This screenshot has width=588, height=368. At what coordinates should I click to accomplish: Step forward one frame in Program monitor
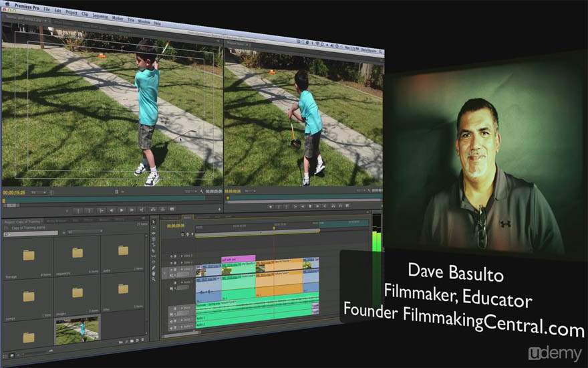point(317,206)
